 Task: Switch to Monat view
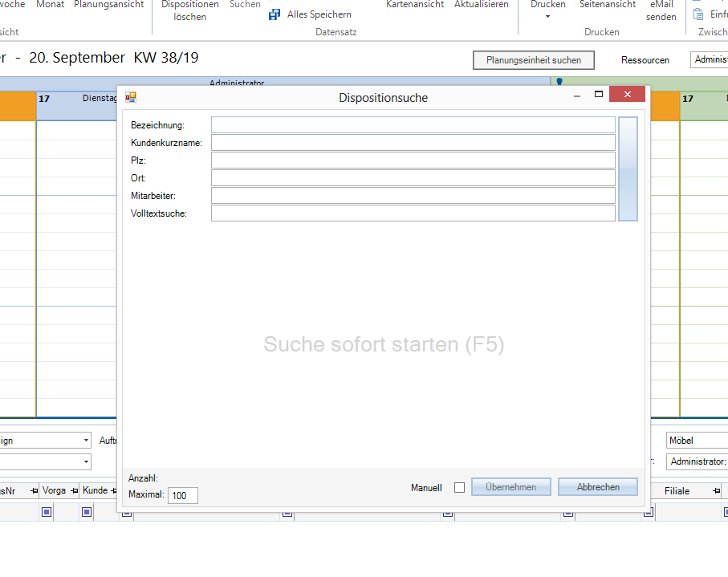50,5
